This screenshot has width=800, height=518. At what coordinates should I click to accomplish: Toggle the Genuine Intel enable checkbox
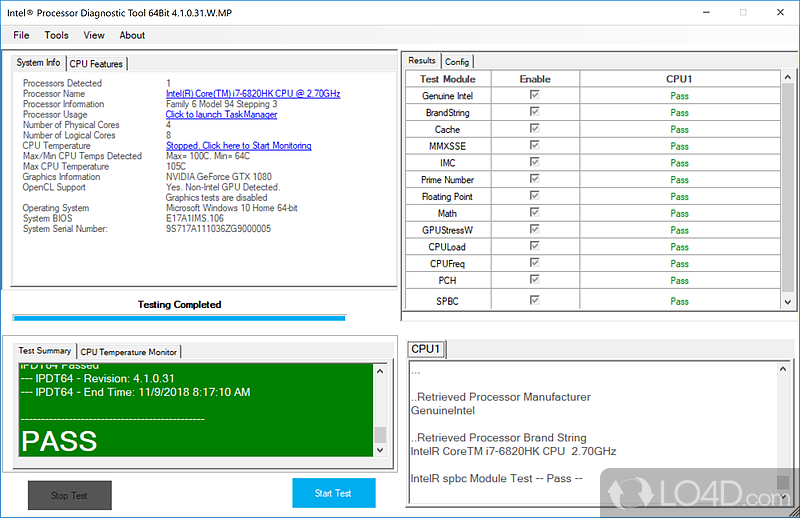pyautogui.click(x=535, y=96)
